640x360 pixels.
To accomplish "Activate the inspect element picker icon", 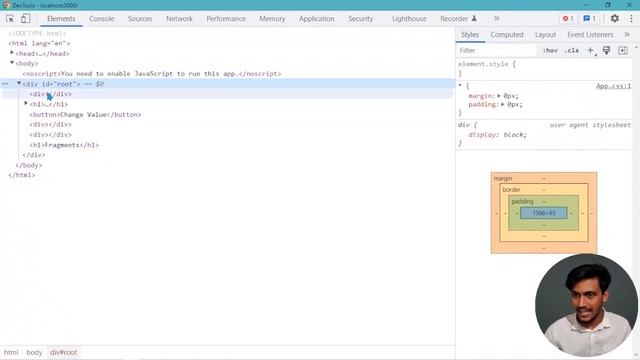I will click(x=10, y=19).
